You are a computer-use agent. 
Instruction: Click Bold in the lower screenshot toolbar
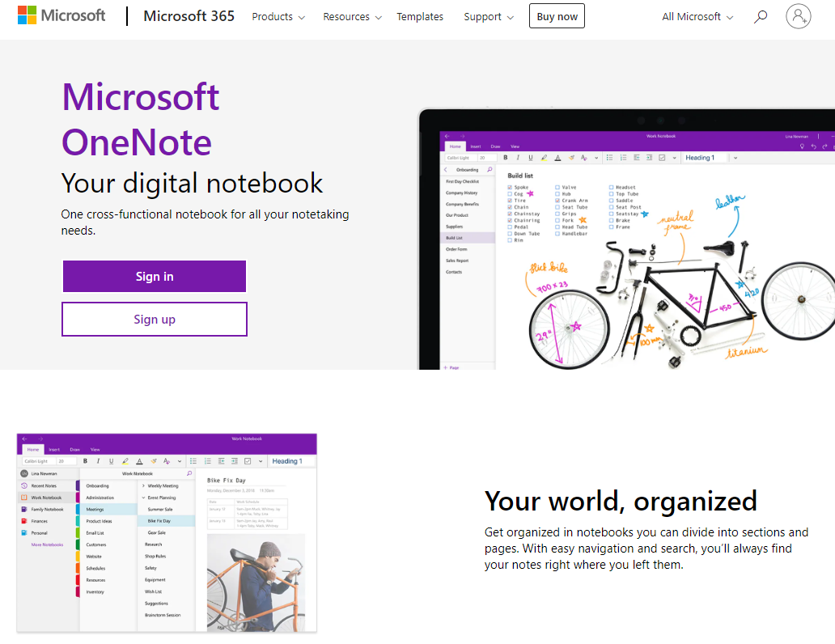coord(85,461)
